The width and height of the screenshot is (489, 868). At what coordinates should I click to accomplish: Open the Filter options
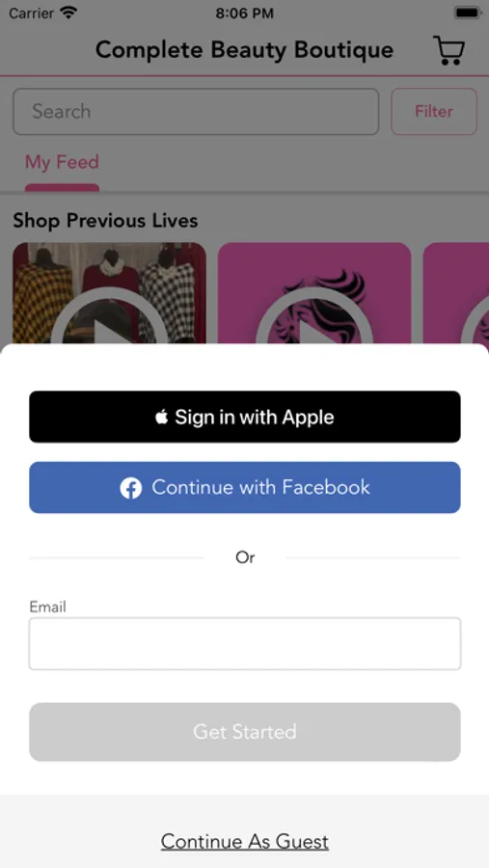click(434, 111)
